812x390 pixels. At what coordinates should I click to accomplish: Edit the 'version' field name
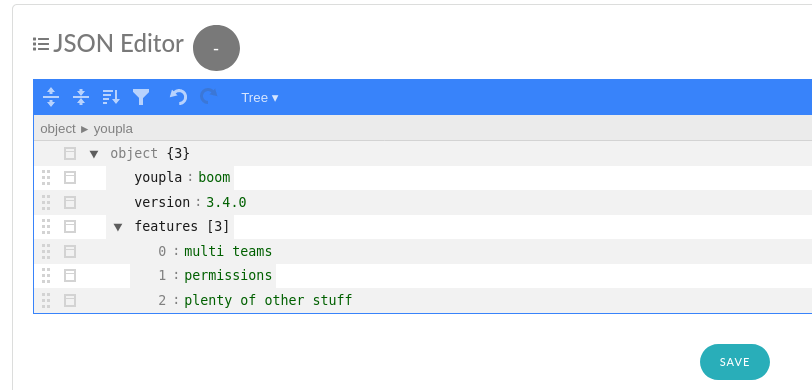(x=162, y=202)
